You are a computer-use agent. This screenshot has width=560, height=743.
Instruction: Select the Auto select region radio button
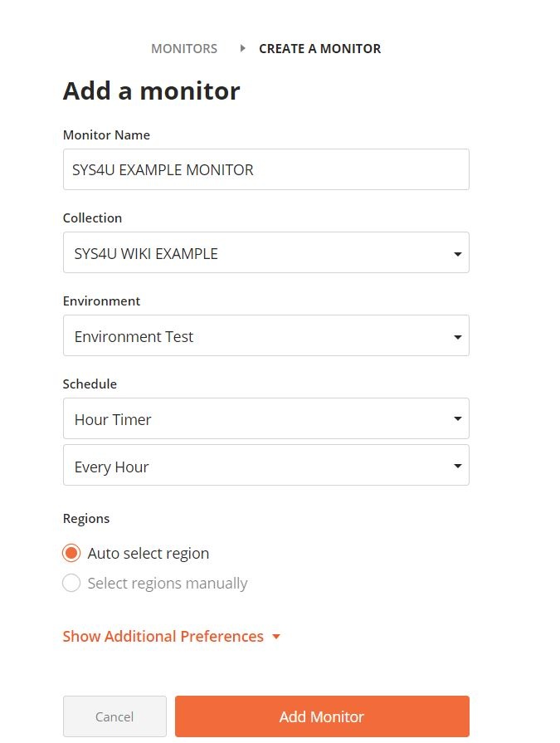click(72, 553)
